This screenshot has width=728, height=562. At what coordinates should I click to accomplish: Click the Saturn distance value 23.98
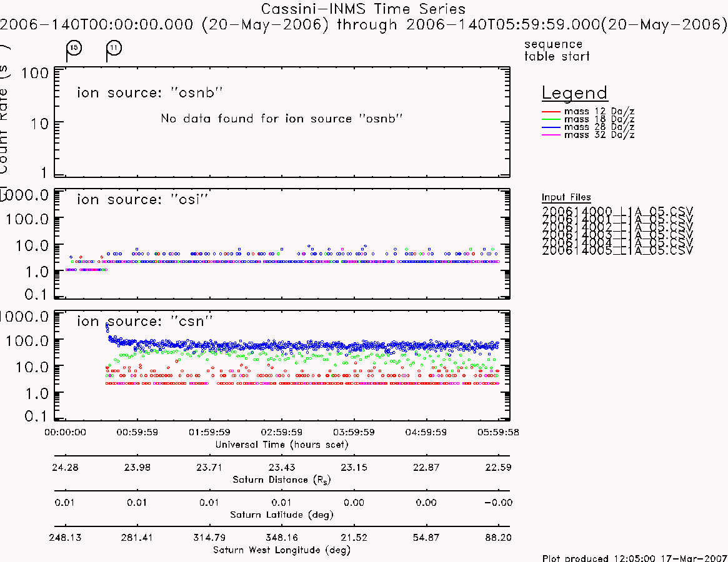pyautogui.click(x=137, y=467)
